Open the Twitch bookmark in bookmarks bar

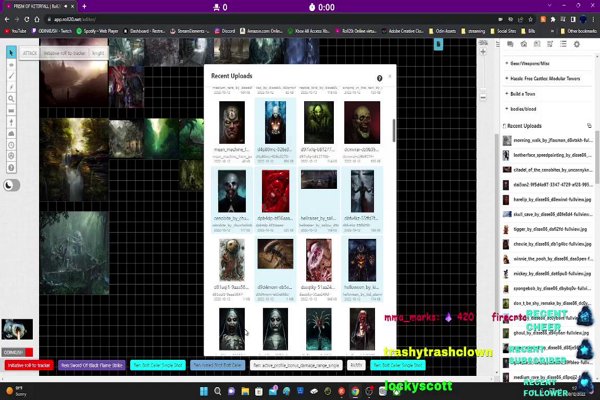pos(52,31)
